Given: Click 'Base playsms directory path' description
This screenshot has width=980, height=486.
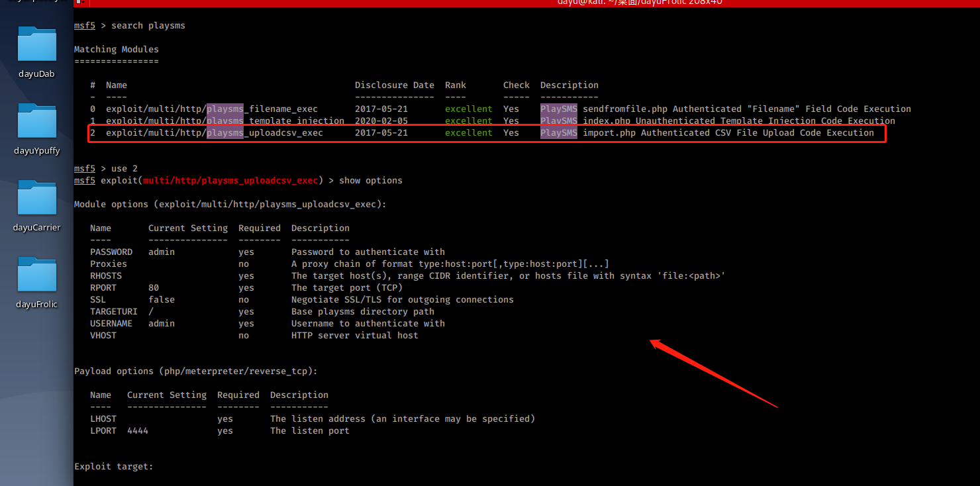Looking at the screenshot, I should [363, 312].
